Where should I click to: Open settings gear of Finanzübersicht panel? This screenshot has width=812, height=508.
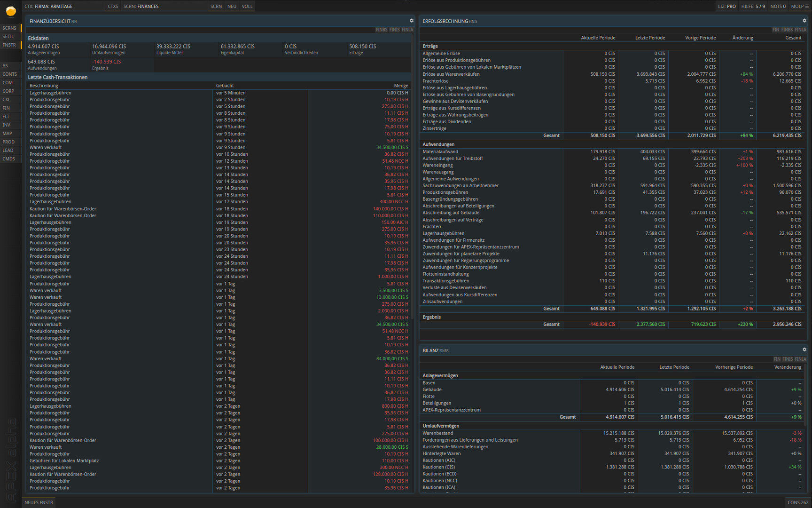[x=412, y=21]
